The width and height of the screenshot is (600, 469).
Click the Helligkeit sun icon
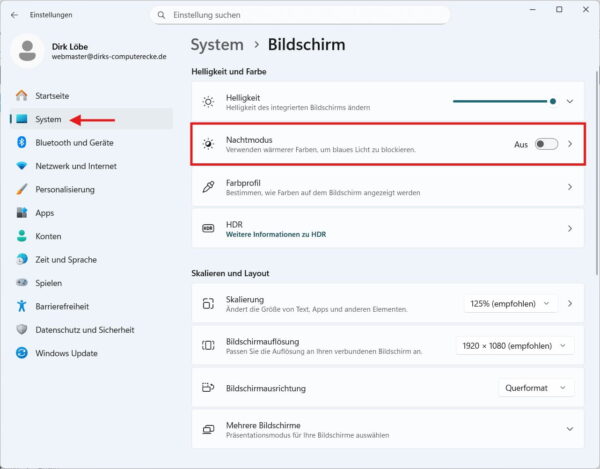point(208,102)
